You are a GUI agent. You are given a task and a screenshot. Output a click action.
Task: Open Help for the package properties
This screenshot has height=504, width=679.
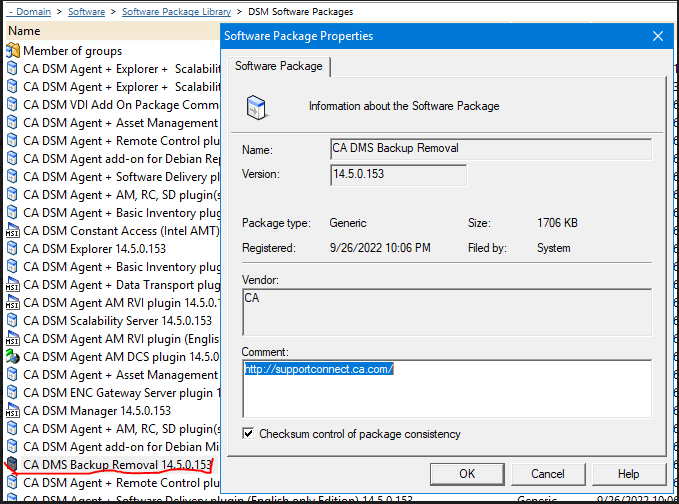(628, 474)
